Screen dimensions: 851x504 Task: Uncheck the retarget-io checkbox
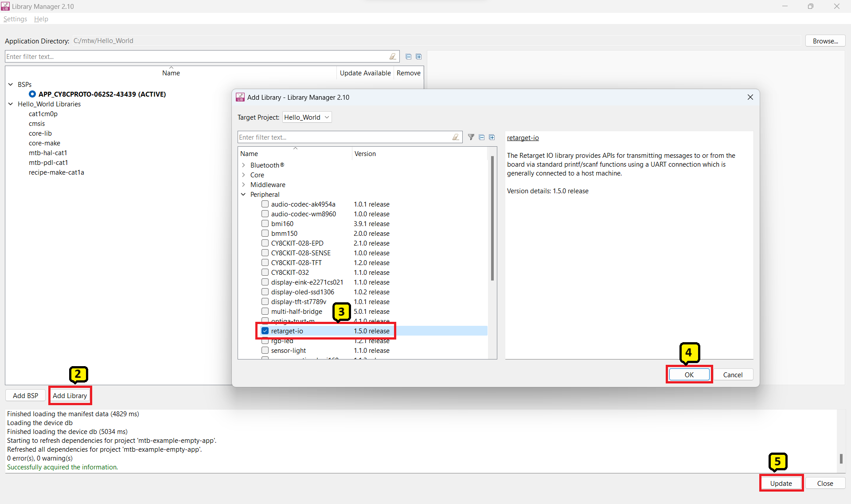[x=265, y=331]
